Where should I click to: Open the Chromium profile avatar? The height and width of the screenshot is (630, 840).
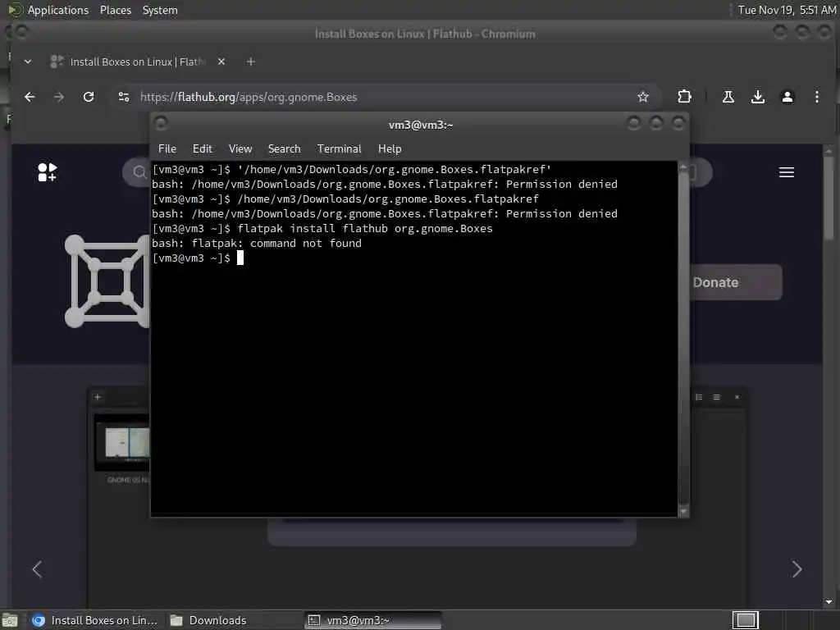[787, 97]
